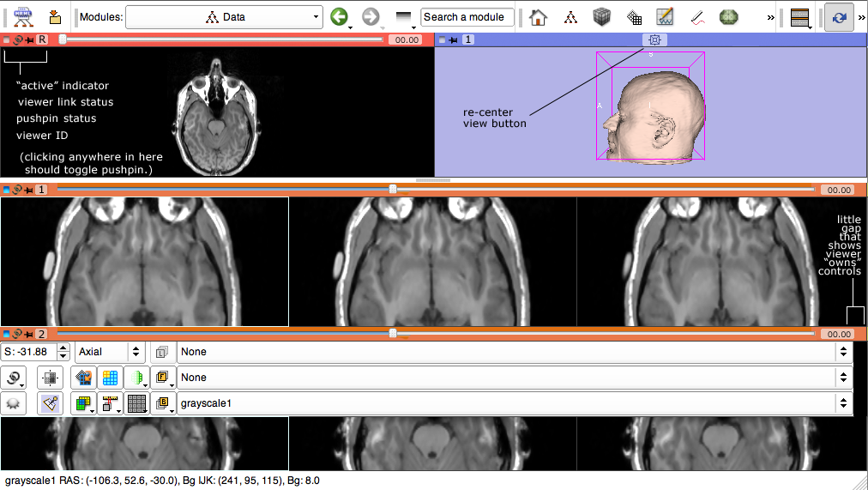868x490 pixels.
Task: Open the Modules dropdown showing Data
Action: (223, 17)
